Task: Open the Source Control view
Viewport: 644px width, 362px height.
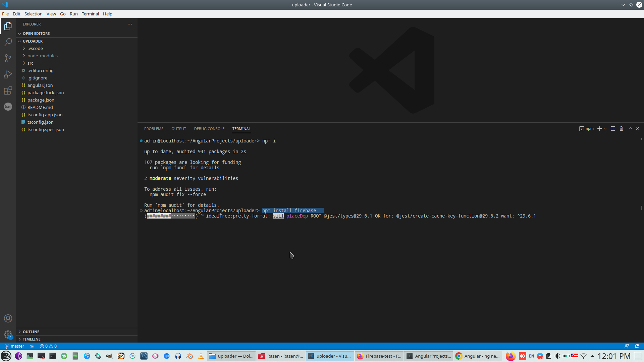Action: point(8,58)
